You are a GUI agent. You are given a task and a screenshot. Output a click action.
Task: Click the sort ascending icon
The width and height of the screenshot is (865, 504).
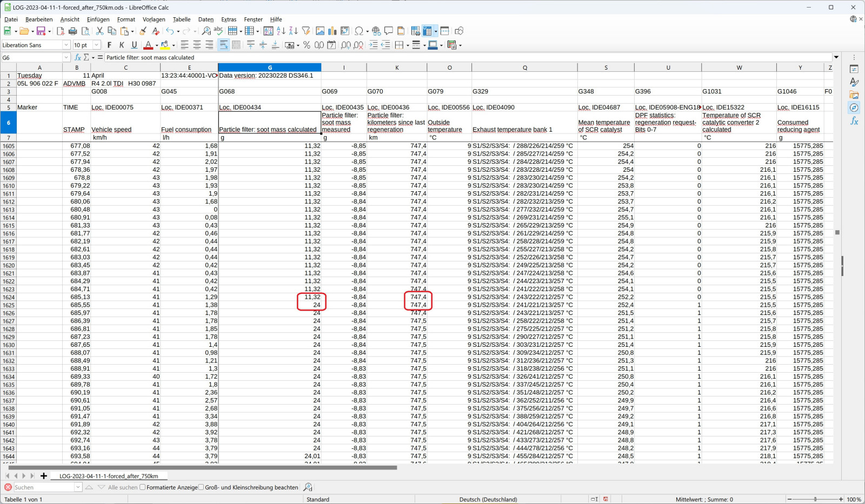coord(281,31)
